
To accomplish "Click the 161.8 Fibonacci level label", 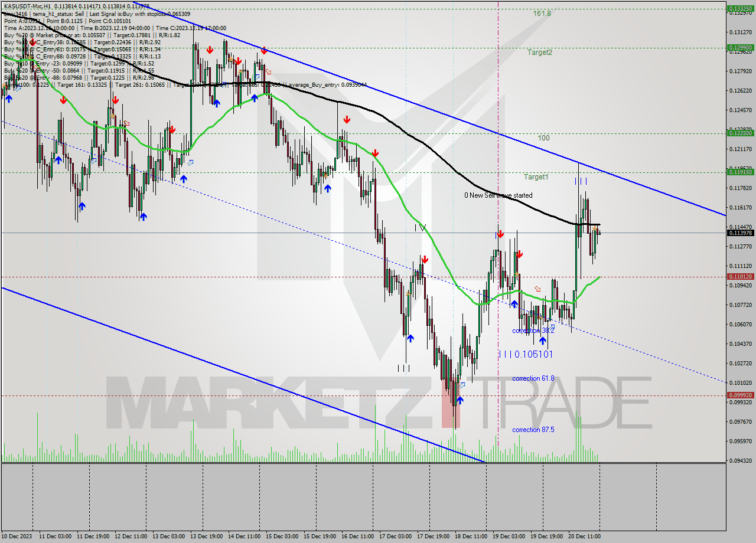I will coord(542,13).
